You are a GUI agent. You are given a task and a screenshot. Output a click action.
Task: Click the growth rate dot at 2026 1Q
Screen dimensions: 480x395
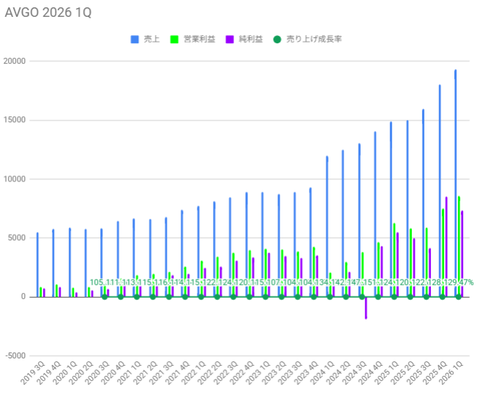[x=458, y=297]
